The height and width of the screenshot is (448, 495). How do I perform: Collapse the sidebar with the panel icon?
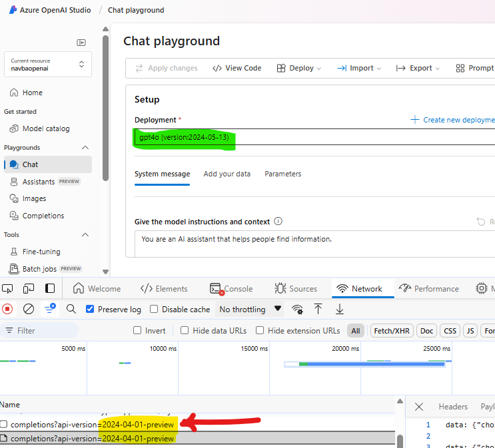click(x=81, y=43)
